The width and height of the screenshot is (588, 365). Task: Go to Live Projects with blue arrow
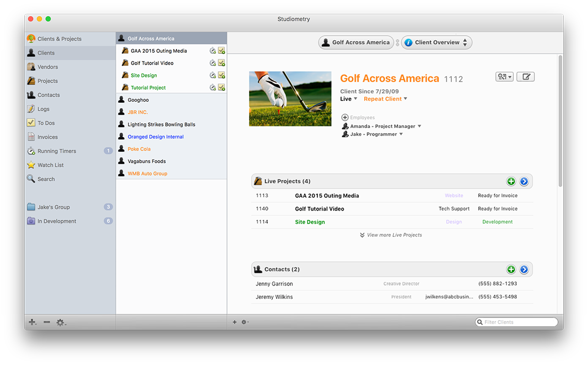(x=524, y=181)
